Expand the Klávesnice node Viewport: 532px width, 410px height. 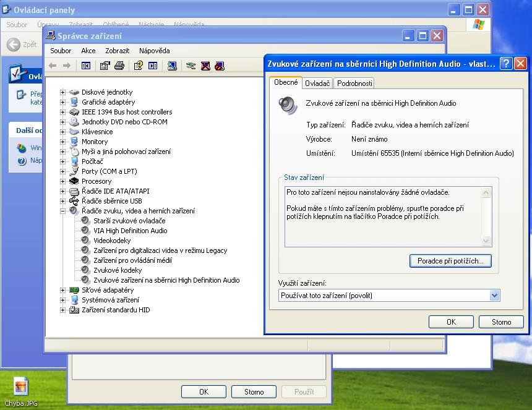pos(62,132)
